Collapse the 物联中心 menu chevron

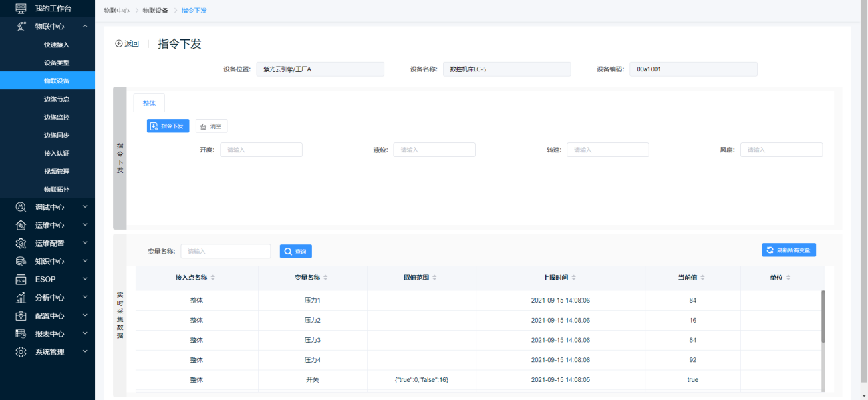tap(85, 27)
